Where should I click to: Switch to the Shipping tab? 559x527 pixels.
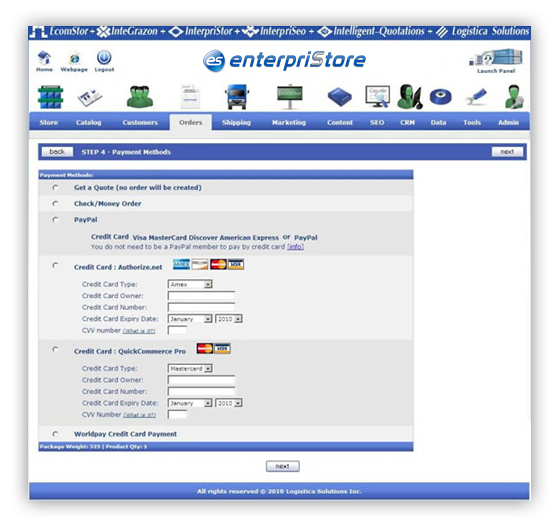coord(236,122)
